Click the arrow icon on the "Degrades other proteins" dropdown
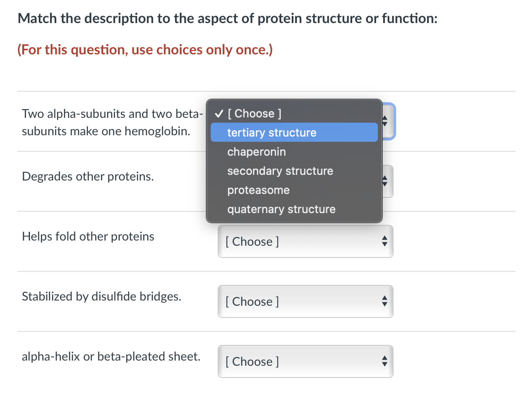This screenshot has height=401, width=532. click(x=385, y=181)
